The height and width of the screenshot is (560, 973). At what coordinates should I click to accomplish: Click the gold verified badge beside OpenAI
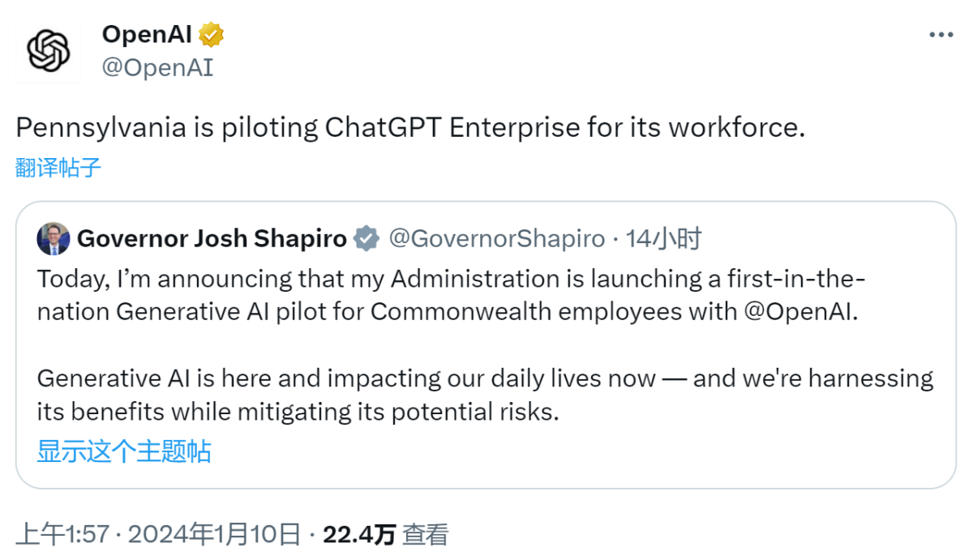click(x=212, y=35)
